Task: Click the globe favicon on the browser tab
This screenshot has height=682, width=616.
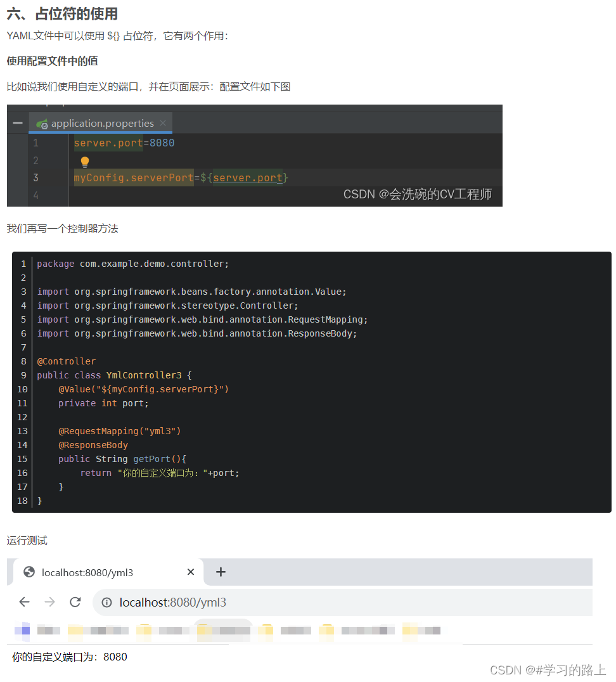Action: click(x=29, y=572)
